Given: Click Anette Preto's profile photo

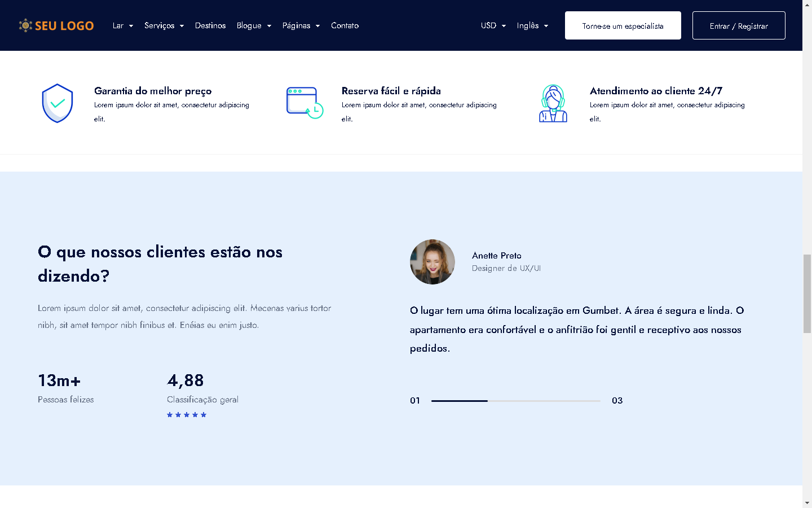Looking at the screenshot, I should point(433,262).
